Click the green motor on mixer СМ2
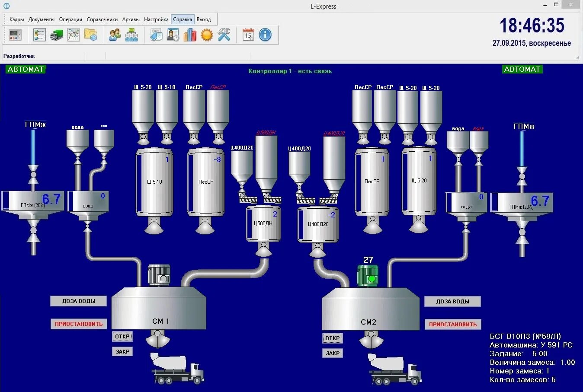The width and height of the screenshot is (583, 392). [368, 276]
